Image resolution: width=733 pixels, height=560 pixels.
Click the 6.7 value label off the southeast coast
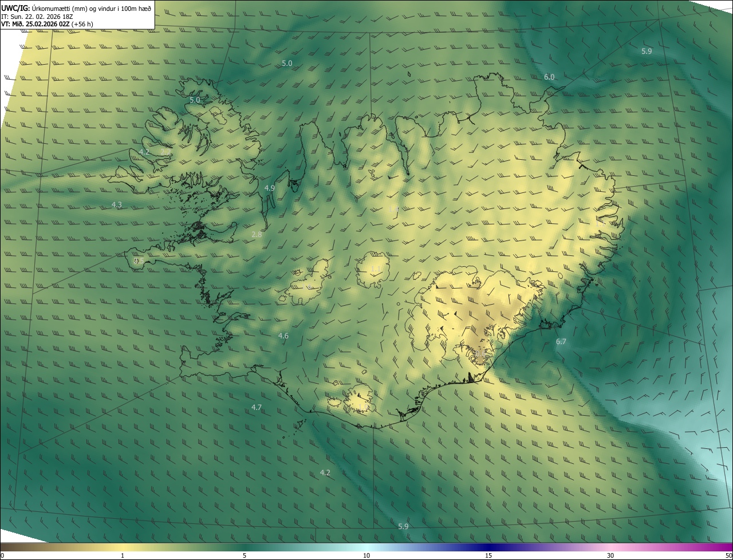(561, 341)
